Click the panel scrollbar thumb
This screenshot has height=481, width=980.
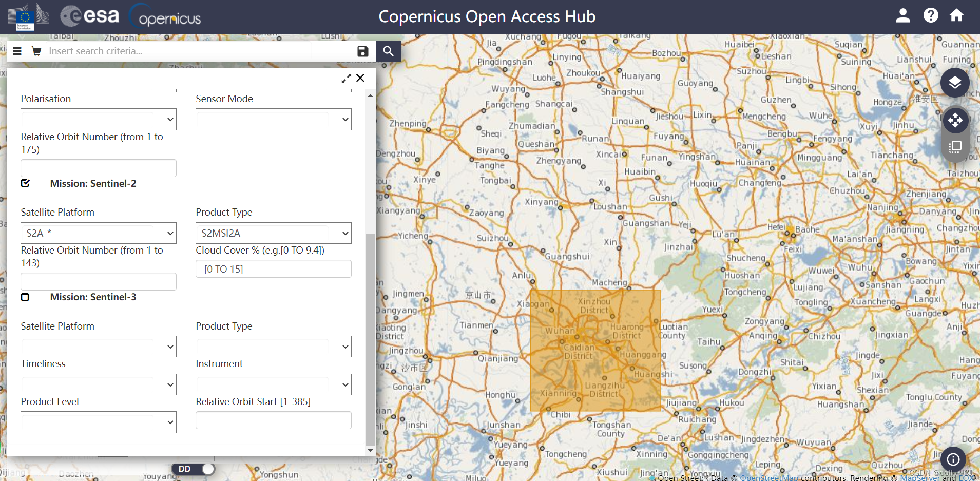coord(370,339)
